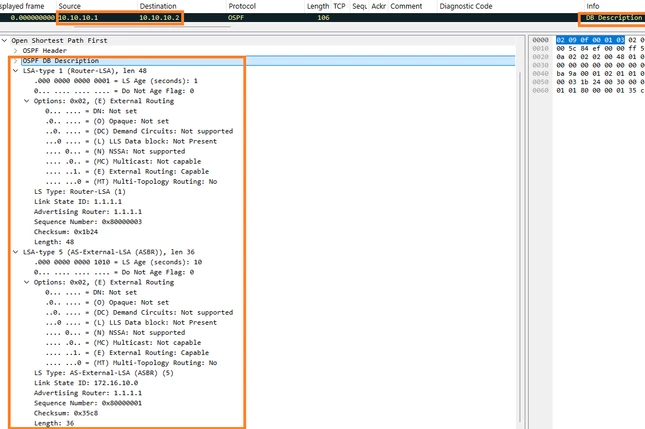645x429 pixels.
Task: Select hex offset row 0000 in bytes pane
Action: pos(541,40)
